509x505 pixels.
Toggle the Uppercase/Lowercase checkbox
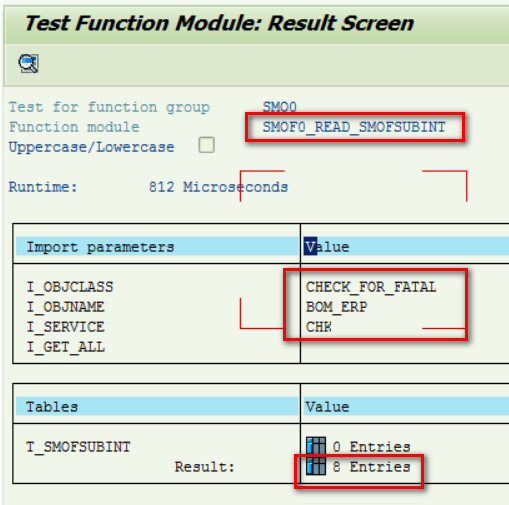click(x=206, y=145)
